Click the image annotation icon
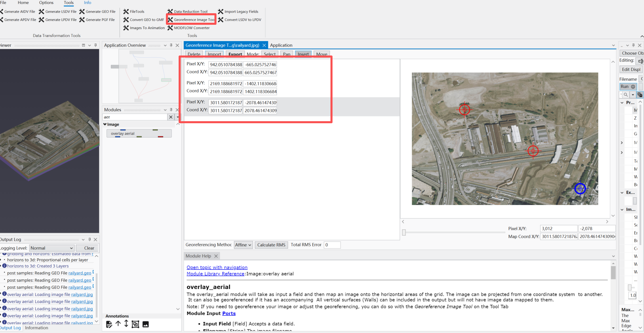 coord(146,324)
